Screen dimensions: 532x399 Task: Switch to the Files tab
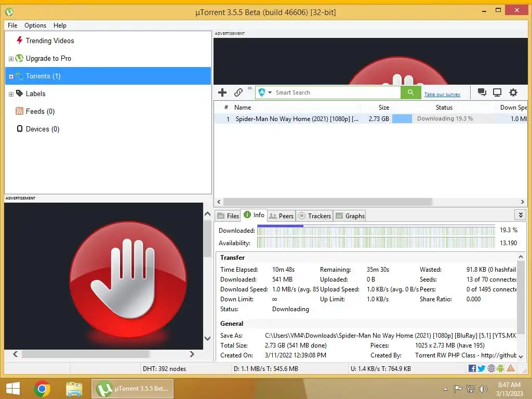coord(228,216)
